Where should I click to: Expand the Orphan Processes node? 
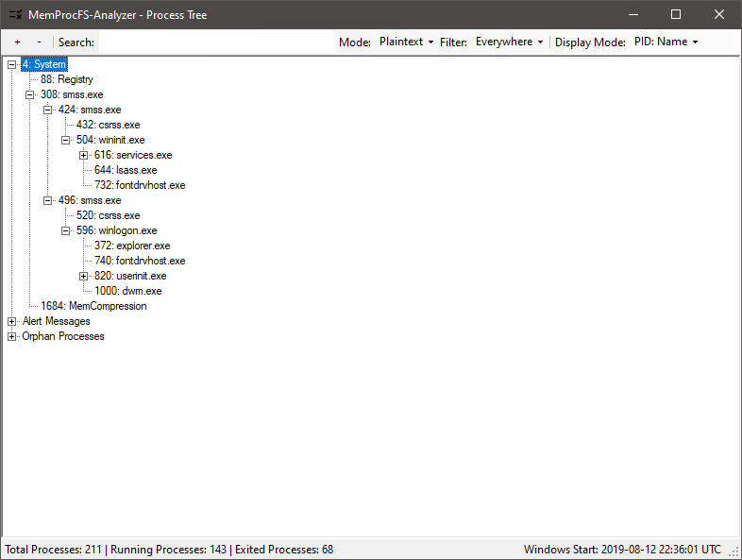pos(11,336)
